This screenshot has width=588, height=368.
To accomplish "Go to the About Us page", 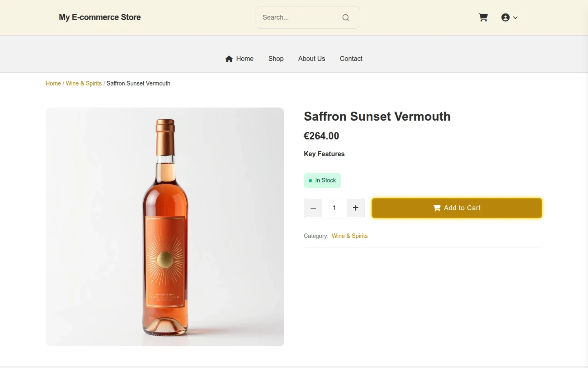I will click(x=312, y=59).
